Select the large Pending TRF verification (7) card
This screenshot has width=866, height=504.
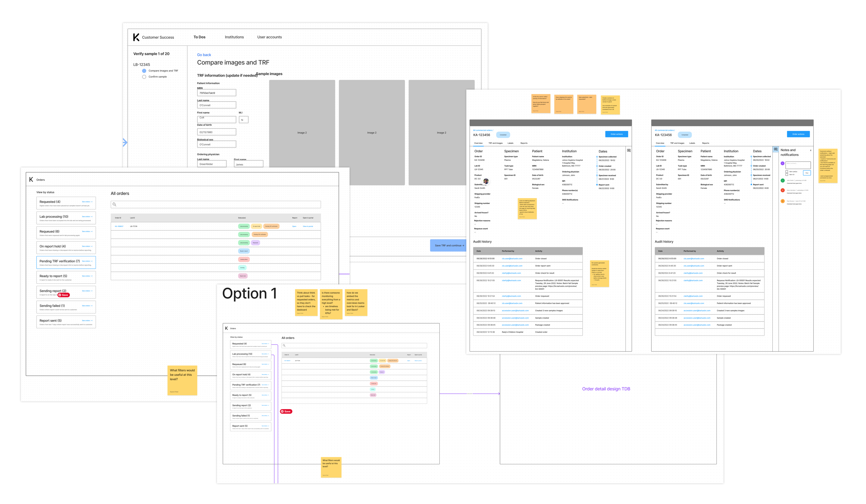pos(66,262)
